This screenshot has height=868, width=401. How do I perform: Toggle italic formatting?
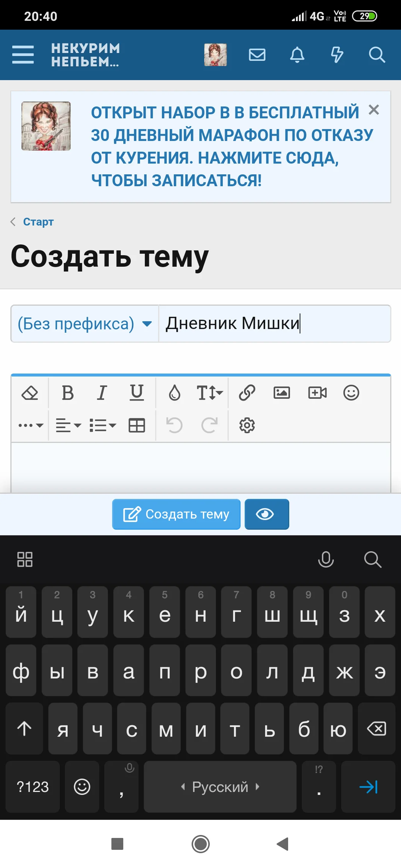click(102, 393)
